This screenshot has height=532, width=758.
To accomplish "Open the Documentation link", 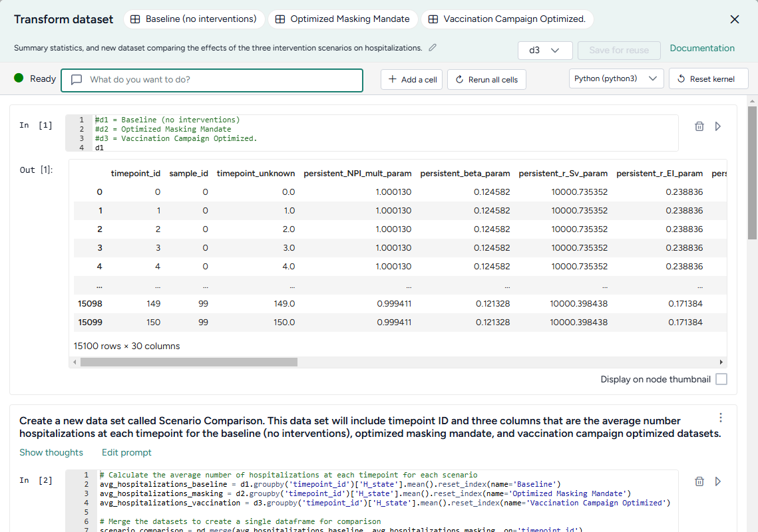I will (702, 48).
